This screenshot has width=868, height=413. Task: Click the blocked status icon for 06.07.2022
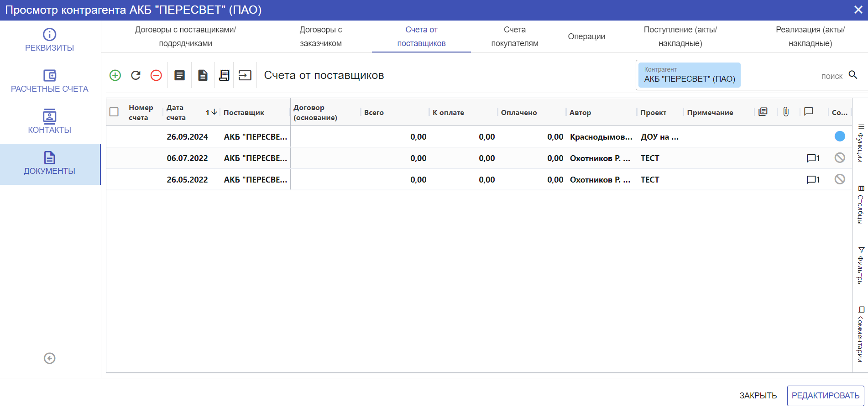point(840,158)
